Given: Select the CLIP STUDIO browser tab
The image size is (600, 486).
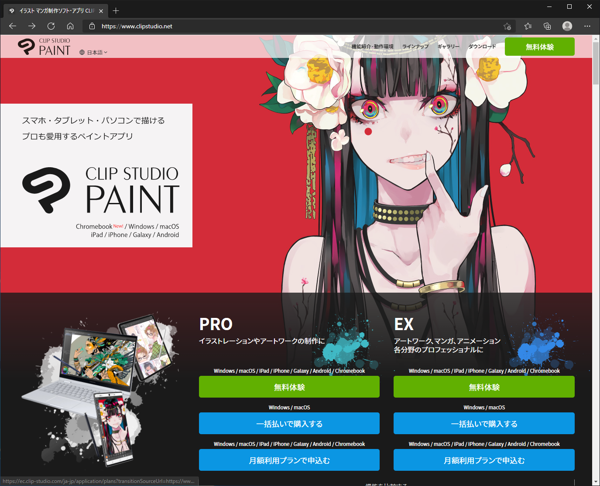Looking at the screenshot, I should tap(56, 11).
